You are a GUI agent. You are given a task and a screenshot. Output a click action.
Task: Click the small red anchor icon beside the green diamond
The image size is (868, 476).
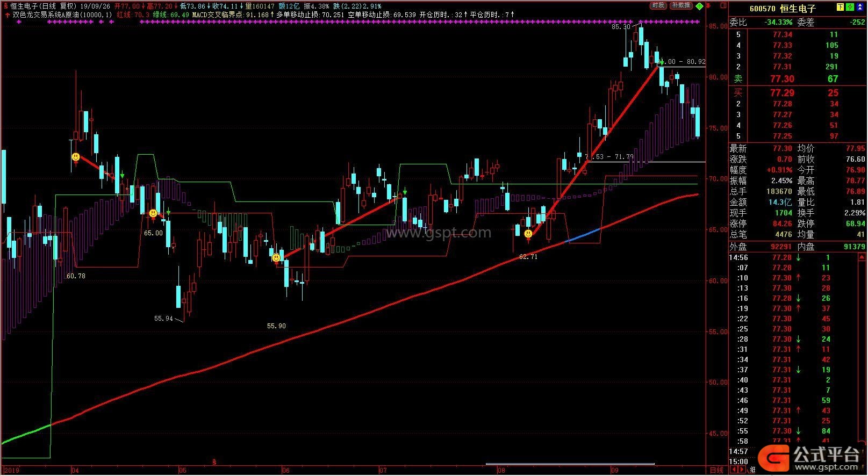(708, 6)
